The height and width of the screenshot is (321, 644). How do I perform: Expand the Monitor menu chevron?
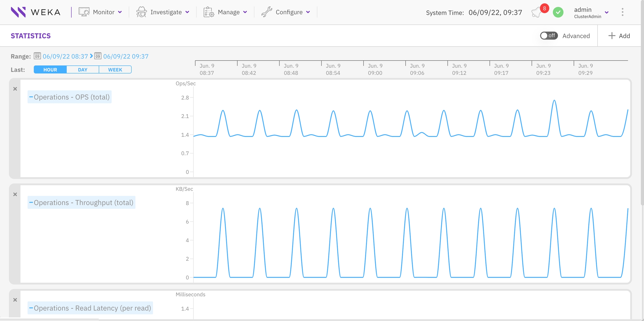click(x=120, y=12)
